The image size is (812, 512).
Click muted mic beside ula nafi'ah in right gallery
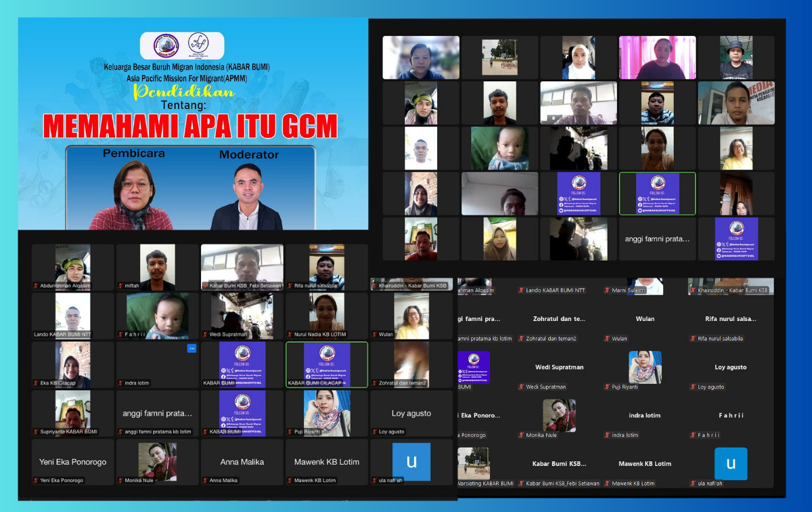[693, 483]
